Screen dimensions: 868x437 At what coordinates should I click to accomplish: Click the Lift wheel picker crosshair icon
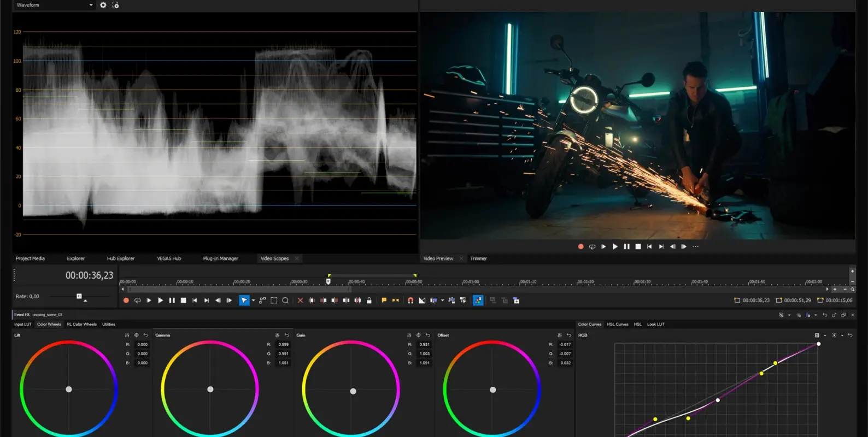point(136,335)
